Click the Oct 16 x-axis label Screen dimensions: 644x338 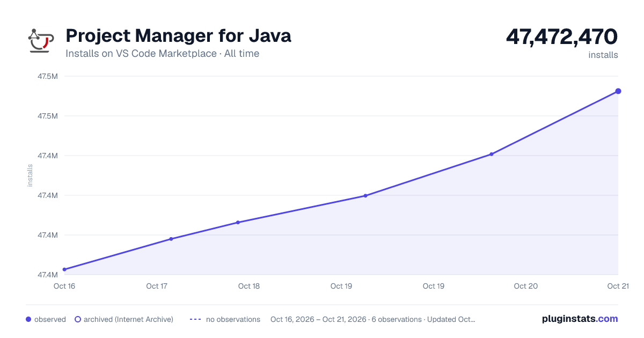point(64,286)
